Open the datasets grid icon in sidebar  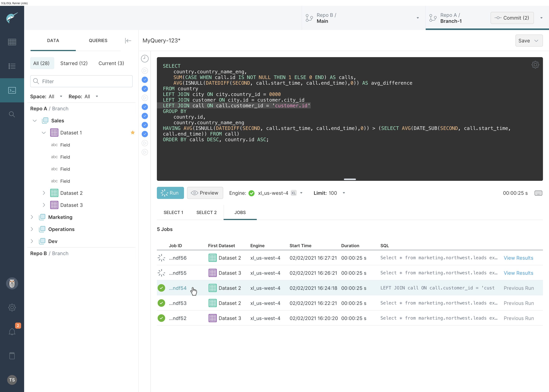12,42
